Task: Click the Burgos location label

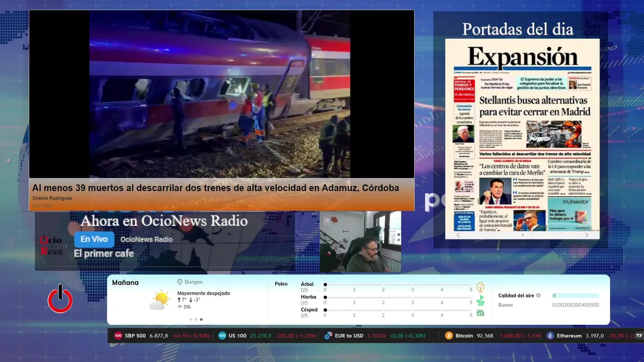Action: pyautogui.click(x=194, y=282)
